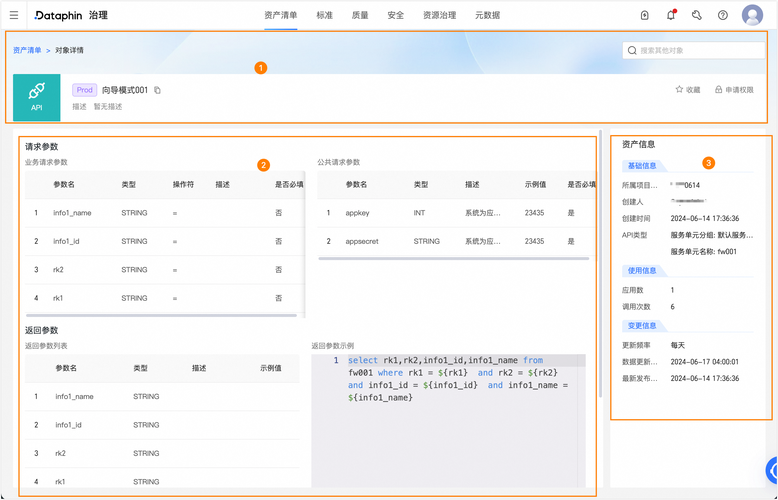
Task: Select appkey row in 公共请求参数
Action: coord(457,213)
